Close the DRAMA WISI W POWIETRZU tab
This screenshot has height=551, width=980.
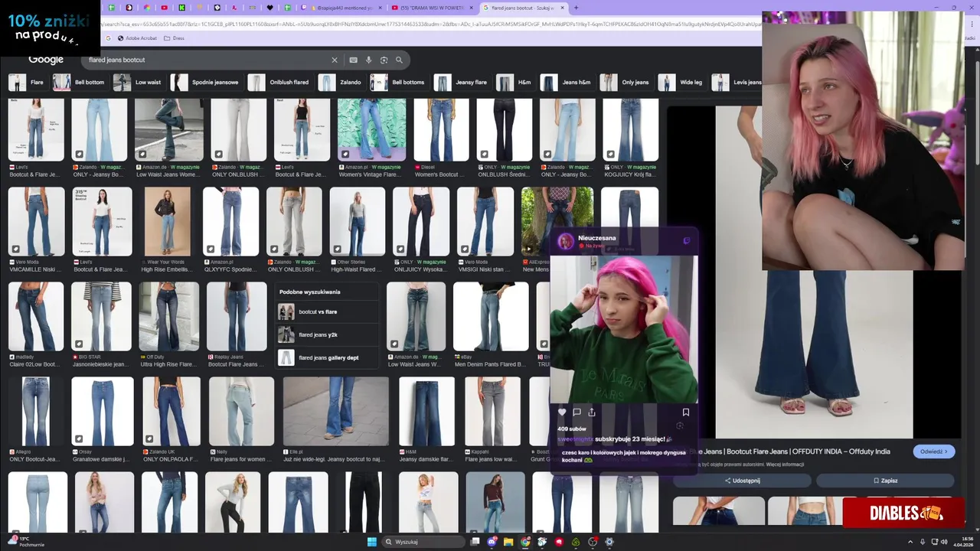pos(471,8)
